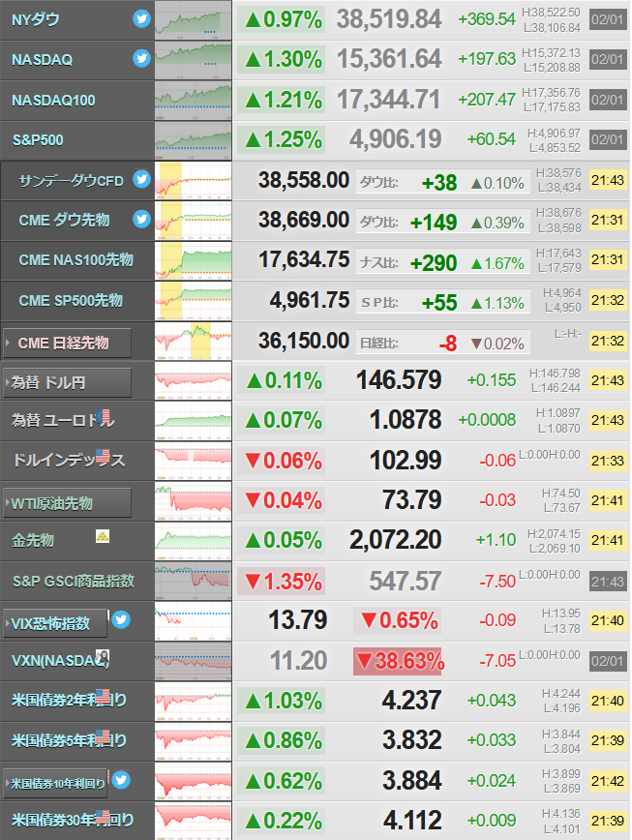Open the WTI原油先物 mini chart
This screenshot has width=632, height=840.
click(x=194, y=501)
